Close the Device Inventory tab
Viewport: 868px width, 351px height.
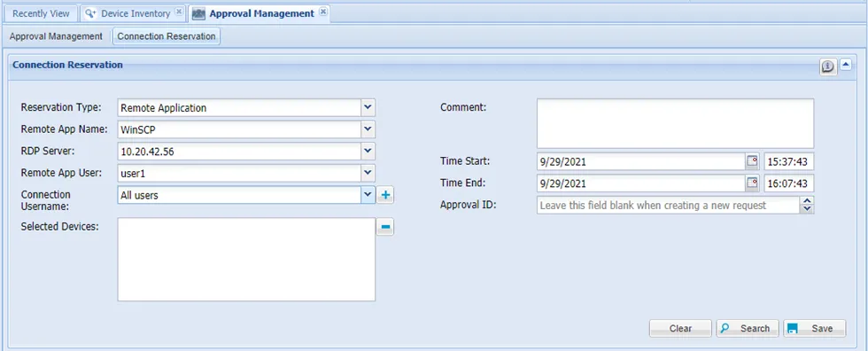point(178,11)
